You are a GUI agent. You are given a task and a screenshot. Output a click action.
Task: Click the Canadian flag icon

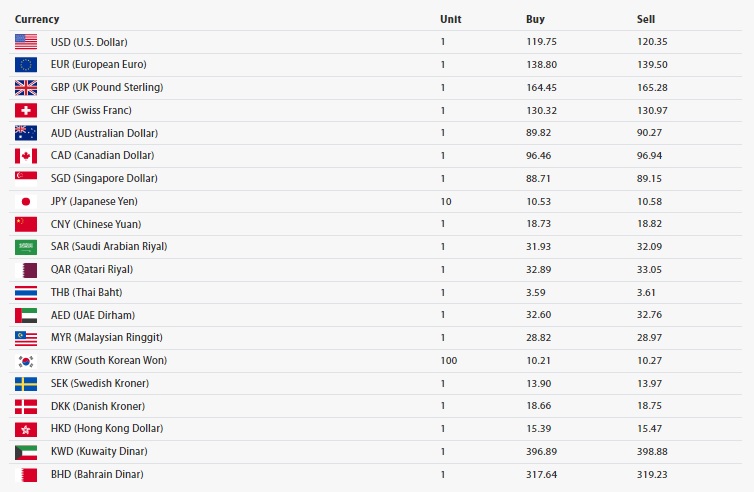coord(26,156)
